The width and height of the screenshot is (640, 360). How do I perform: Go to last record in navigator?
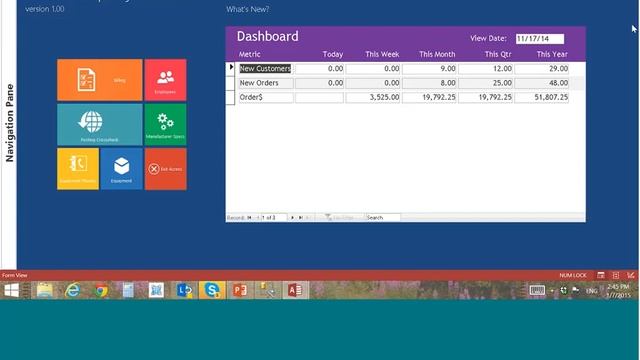coord(300,218)
